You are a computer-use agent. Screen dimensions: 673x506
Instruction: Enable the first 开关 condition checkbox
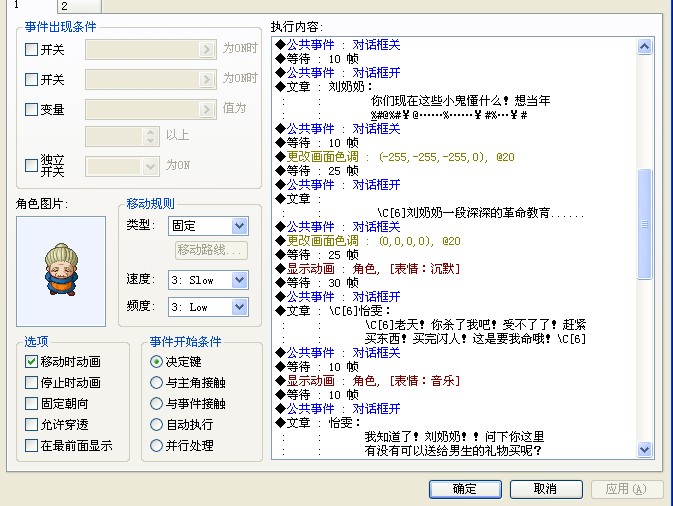click(x=31, y=49)
